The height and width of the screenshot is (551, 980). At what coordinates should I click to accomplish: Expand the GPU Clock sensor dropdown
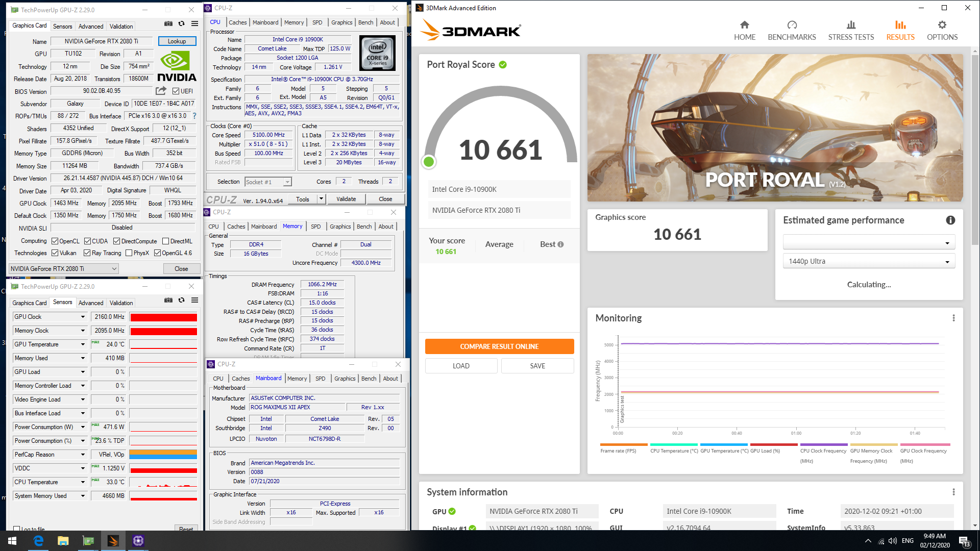[x=83, y=317]
